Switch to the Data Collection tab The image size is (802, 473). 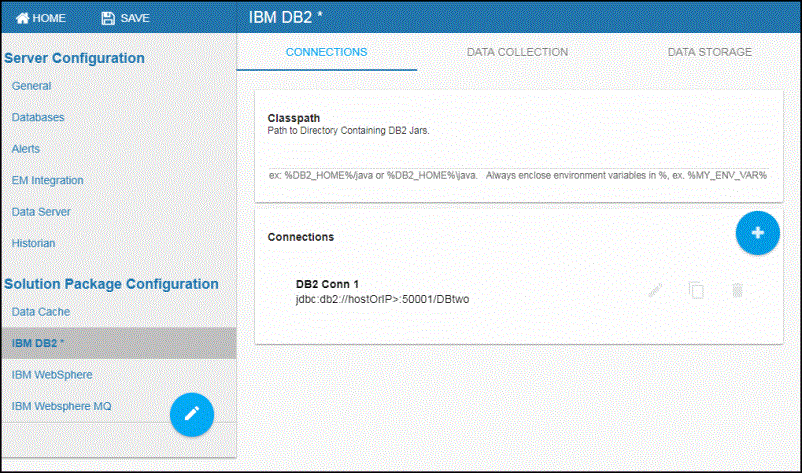pyautogui.click(x=517, y=52)
